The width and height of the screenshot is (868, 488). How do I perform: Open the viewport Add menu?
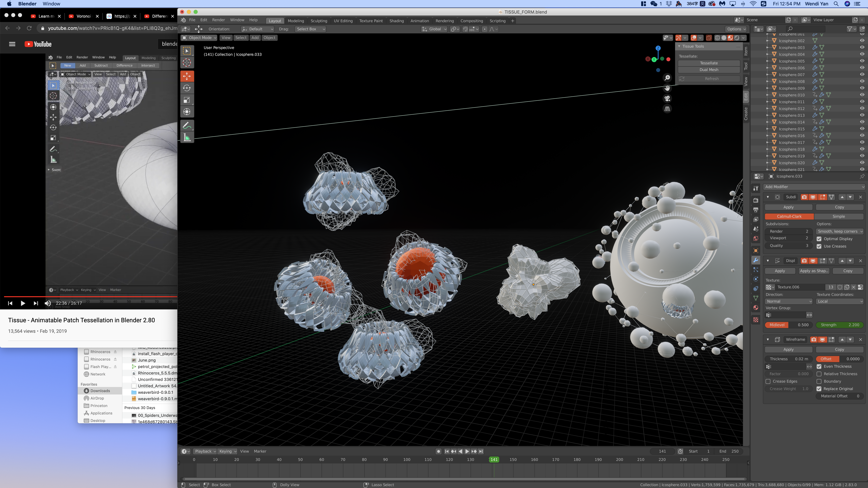255,38
